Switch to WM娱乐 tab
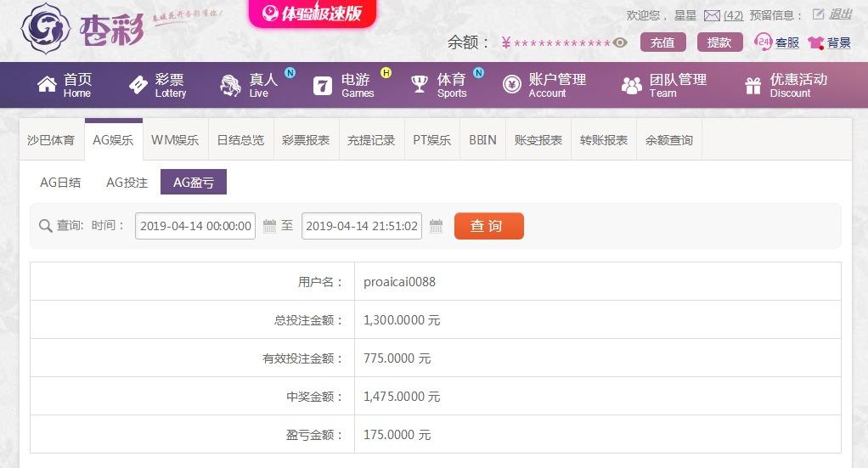This screenshot has height=468, width=868. click(x=175, y=140)
